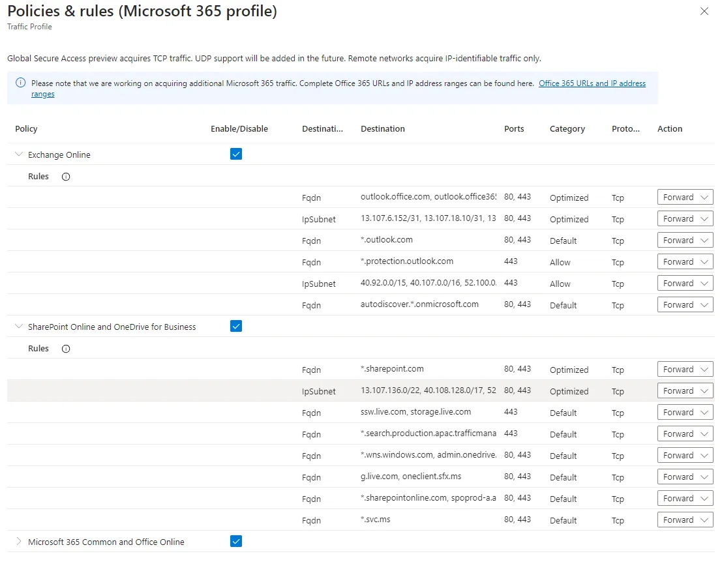The width and height of the screenshot is (722, 588).
Task: Open Action dropdown for *.wns.windows.com rule
Action: pos(685,455)
